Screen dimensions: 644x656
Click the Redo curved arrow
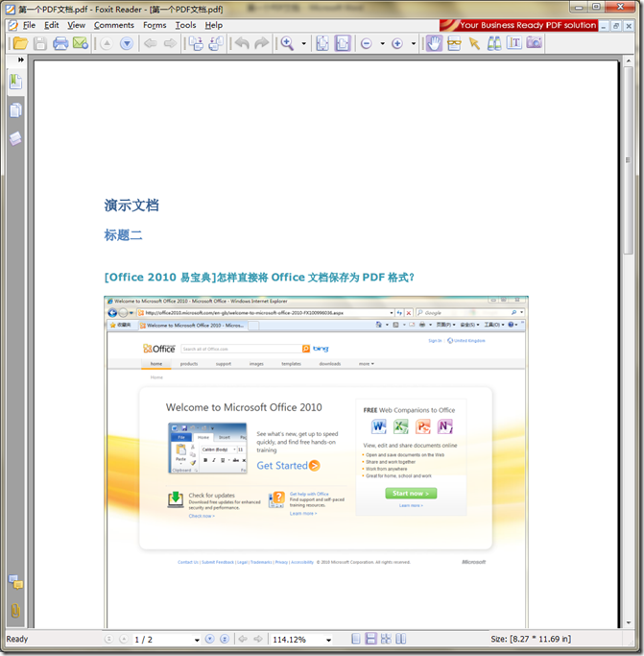(262, 43)
